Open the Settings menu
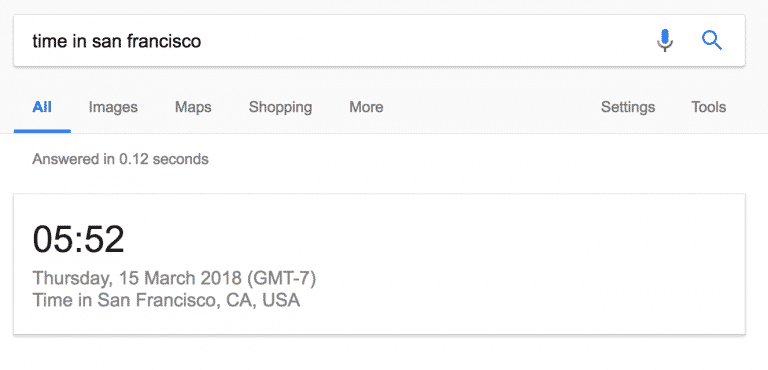 pos(628,107)
